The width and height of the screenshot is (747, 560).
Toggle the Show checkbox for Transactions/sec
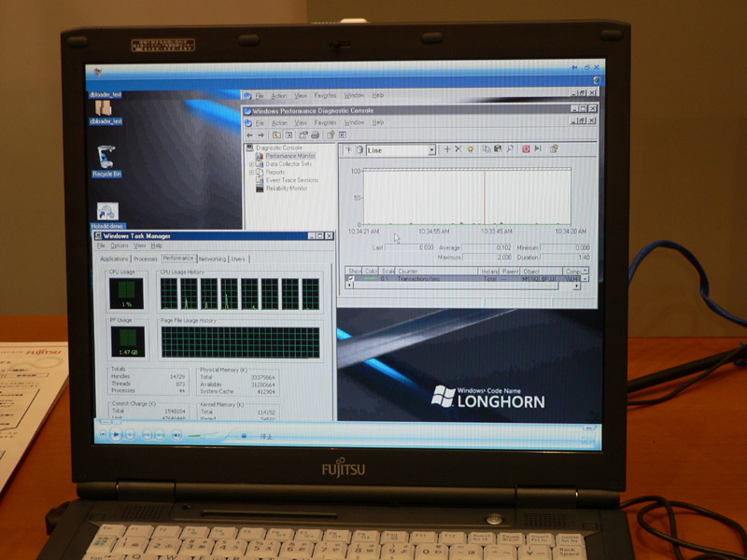click(x=351, y=279)
